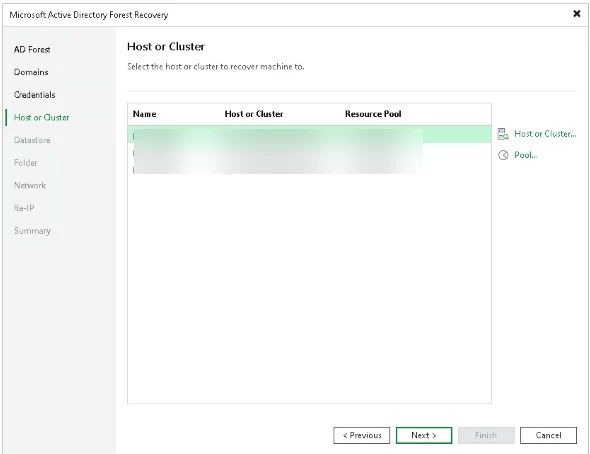Go to the Domains step
The width and height of the screenshot is (590, 454).
click(x=31, y=72)
